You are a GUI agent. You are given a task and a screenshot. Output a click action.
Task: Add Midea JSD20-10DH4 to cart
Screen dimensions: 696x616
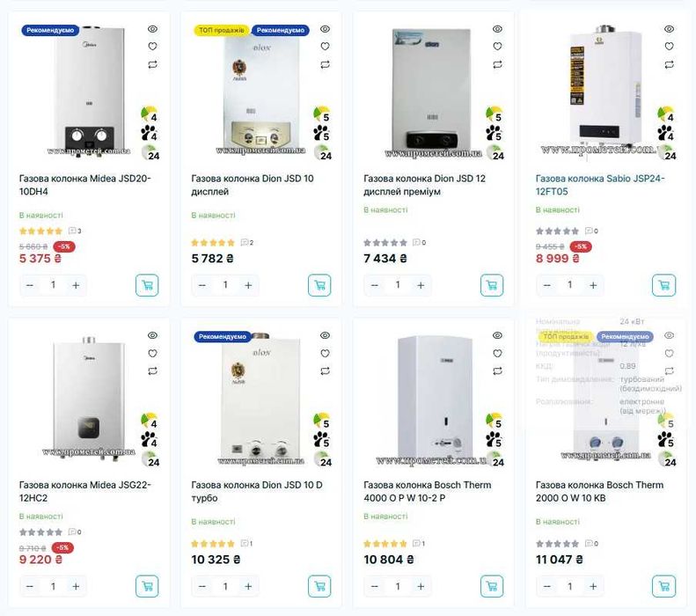[147, 285]
